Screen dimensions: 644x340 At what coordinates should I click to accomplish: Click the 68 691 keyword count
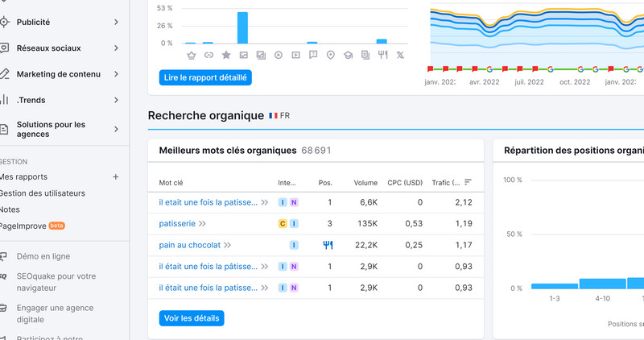[x=316, y=151]
